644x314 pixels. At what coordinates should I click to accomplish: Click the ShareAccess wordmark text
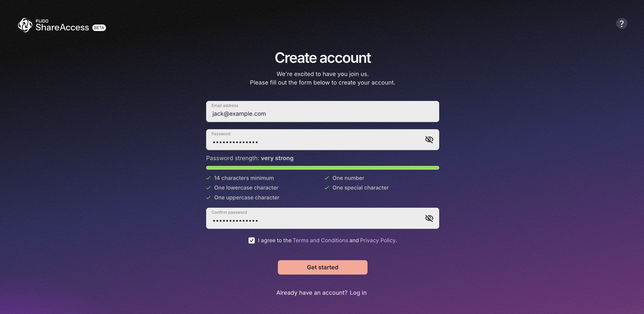62,27
